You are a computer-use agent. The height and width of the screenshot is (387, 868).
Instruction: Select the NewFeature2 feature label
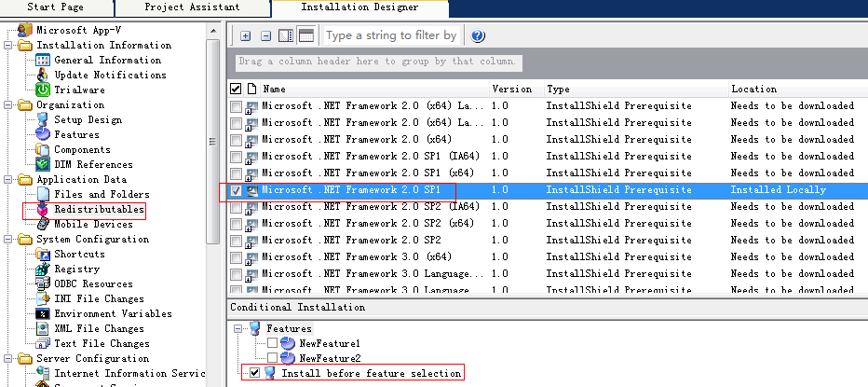pos(330,359)
